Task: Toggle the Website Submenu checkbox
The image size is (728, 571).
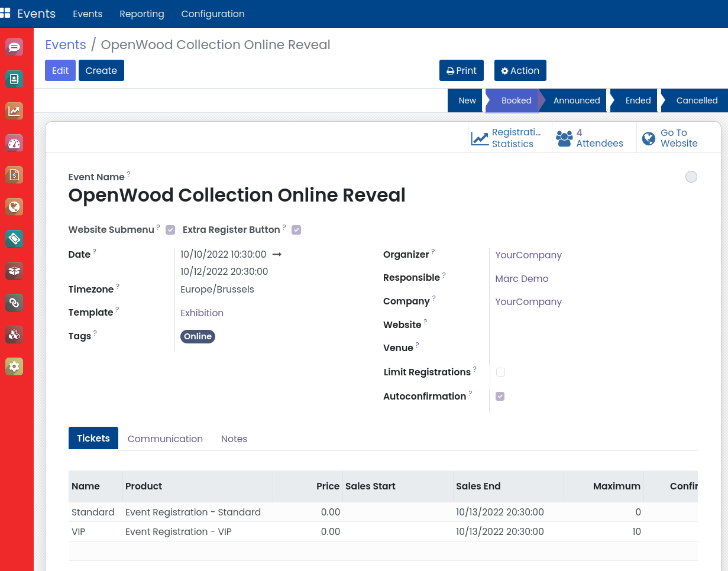Action: point(170,230)
